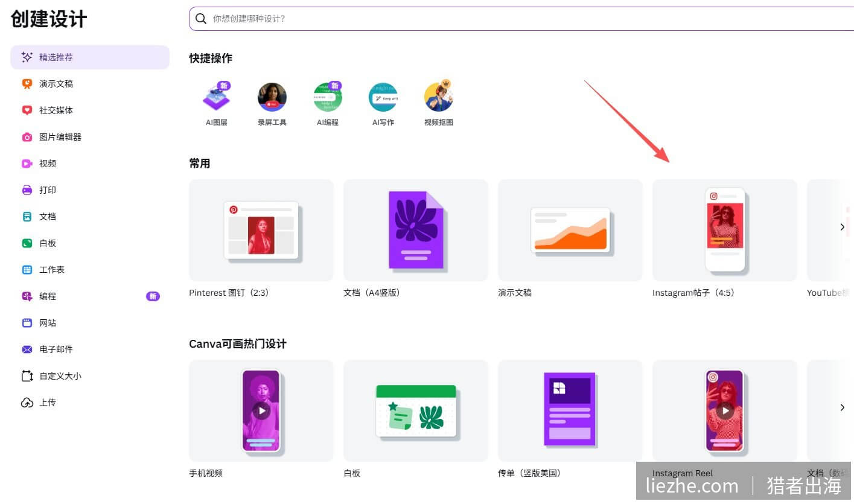Viewport: 854px width, 504px height.
Task: Open the 手机视频 thumbnail
Action: [x=261, y=410]
